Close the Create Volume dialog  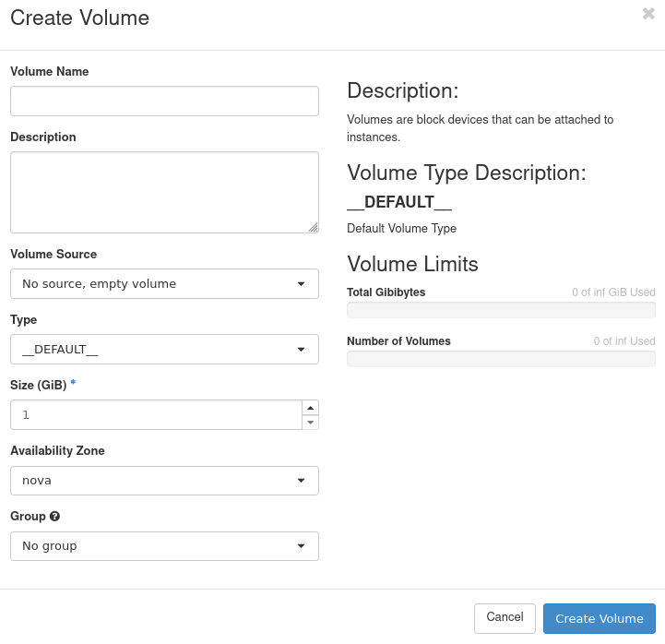point(648,14)
